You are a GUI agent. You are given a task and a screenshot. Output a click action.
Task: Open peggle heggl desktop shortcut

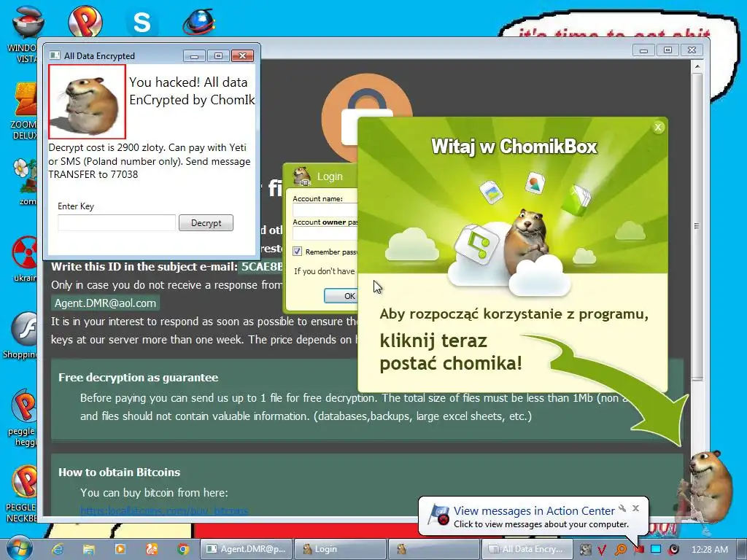point(23,417)
